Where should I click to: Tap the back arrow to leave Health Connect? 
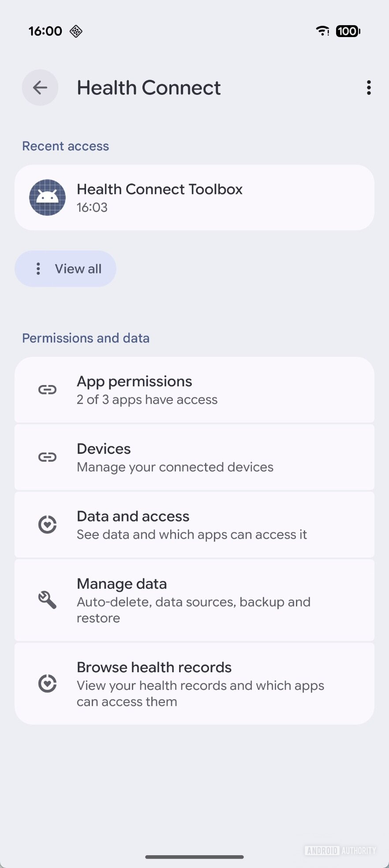click(x=40, y=87)
